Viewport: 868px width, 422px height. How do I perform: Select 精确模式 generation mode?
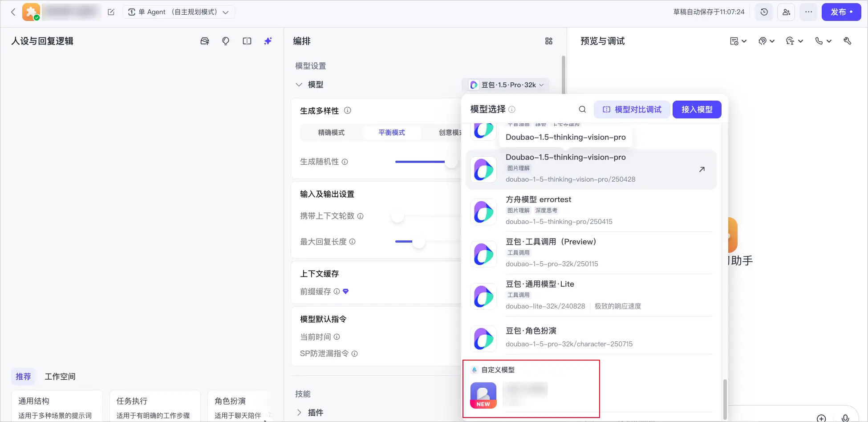(331, 133)
